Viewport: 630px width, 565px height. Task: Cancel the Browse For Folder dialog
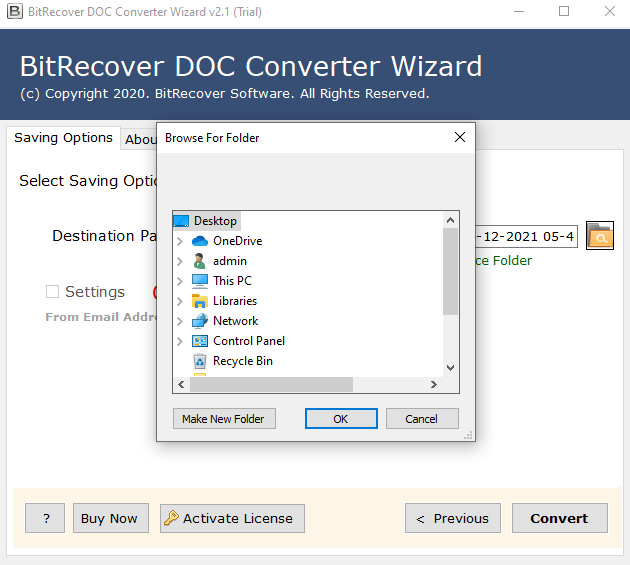[422, 419]
